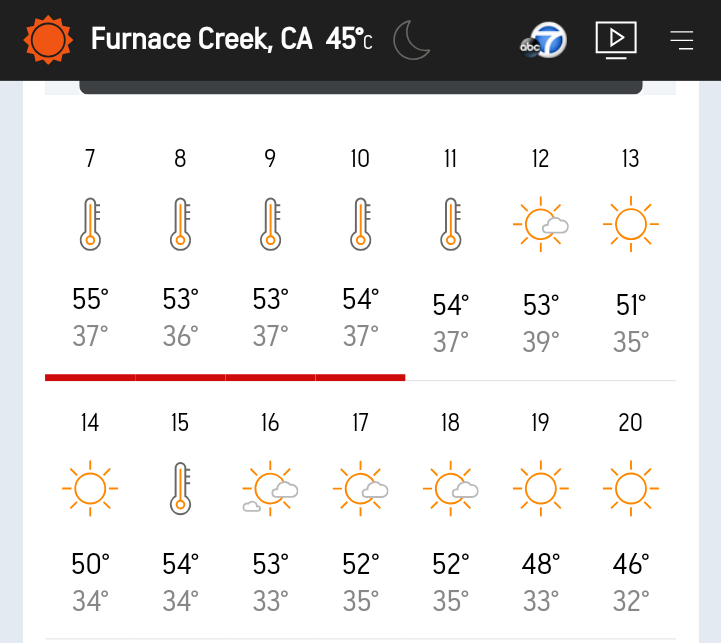
Task: Open day 12 partly sunny icon
Action: (x=541, y=224)
